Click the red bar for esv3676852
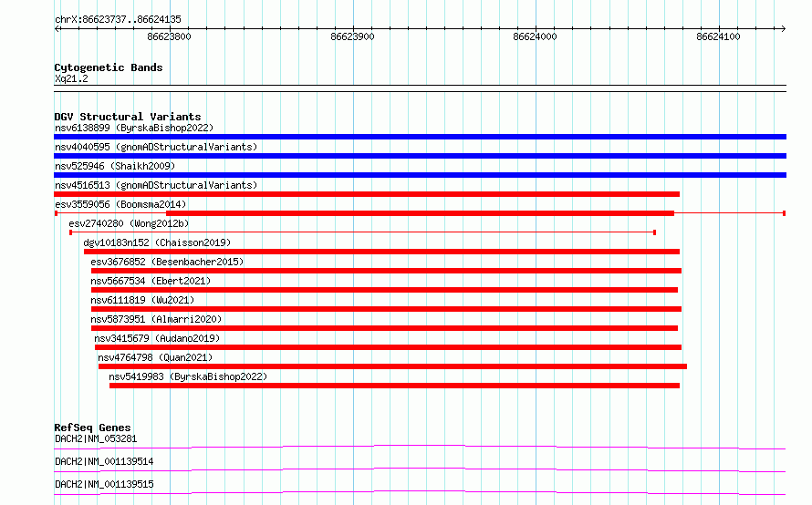812x505 pixels. [386, 271]
